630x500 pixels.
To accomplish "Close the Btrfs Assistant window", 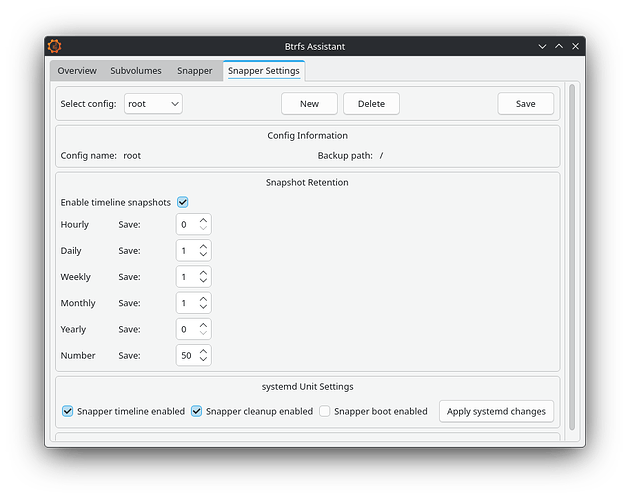I will (x=575, y=47).
